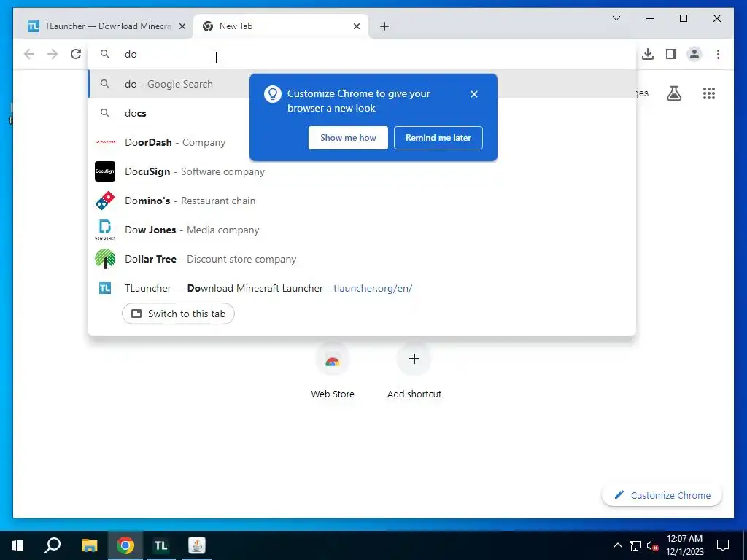The image size is (747, 560).
Task: Choose the DoorDash Company suggestion
Action: pos(362,142)
